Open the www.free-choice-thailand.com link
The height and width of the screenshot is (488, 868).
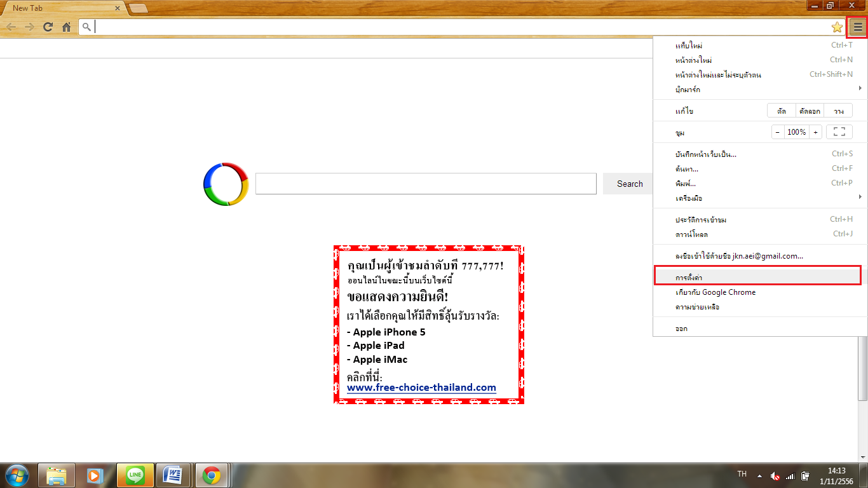[x=421, y=388]
